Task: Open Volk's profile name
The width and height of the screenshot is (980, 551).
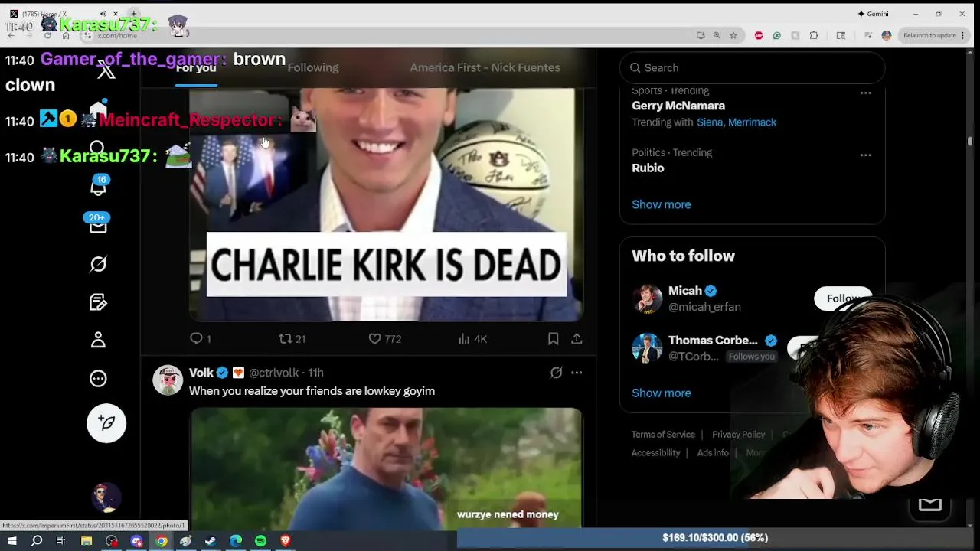Action: pyautogui.click(x=201, y=373)
